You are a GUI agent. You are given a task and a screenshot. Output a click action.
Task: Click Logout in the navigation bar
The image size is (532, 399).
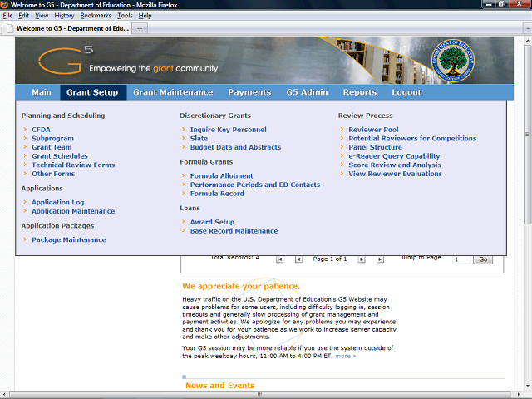[x=406, y=92]
